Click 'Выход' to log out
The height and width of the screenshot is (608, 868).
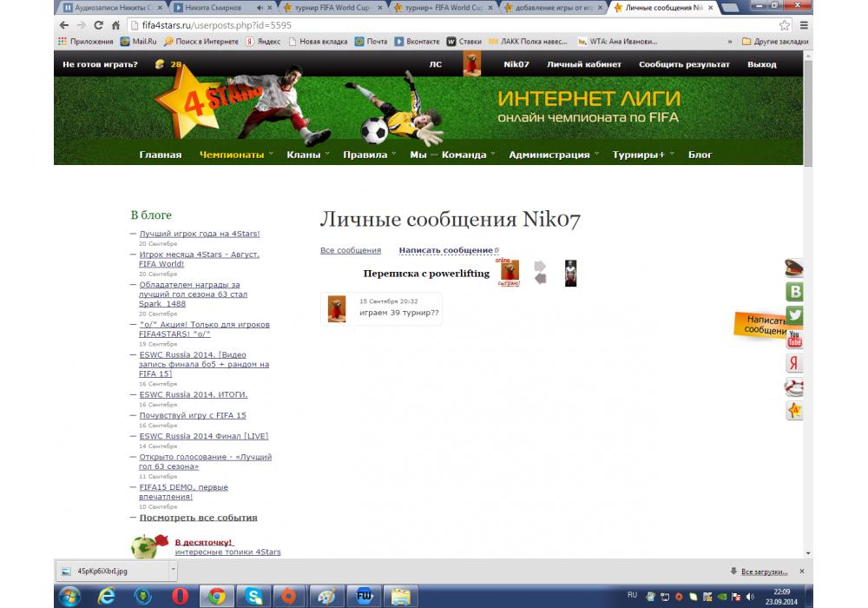click(762, 64)
